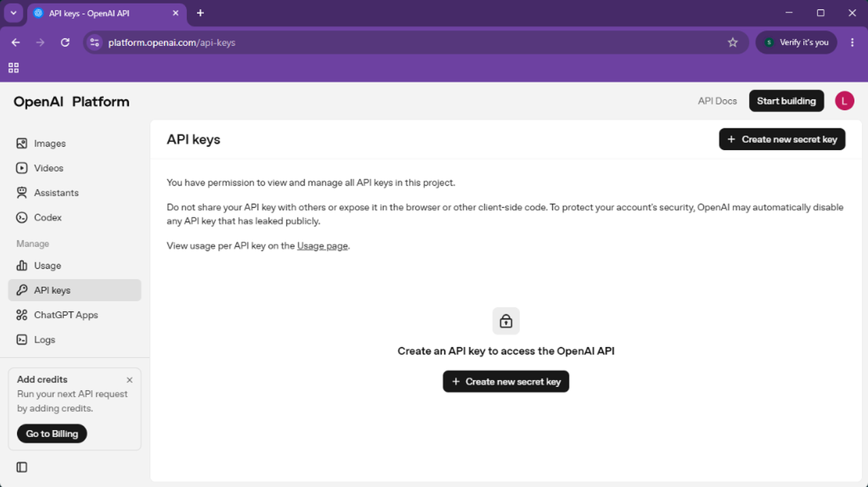Maximize the browser window
Viewport: 868px width, 487px height.
coord(820,13)
